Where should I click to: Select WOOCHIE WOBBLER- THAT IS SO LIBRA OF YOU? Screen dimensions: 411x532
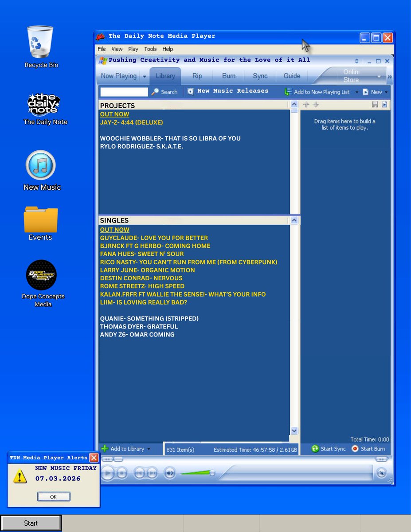(x=170, y=138)
